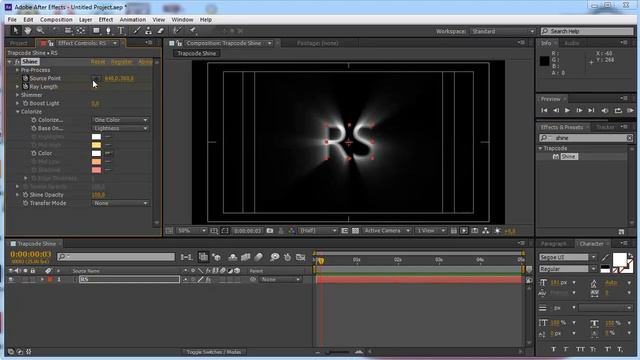The image size is (640, 360).
Task: Open Colorize One Color dropdown
Action: coord(120,120)
